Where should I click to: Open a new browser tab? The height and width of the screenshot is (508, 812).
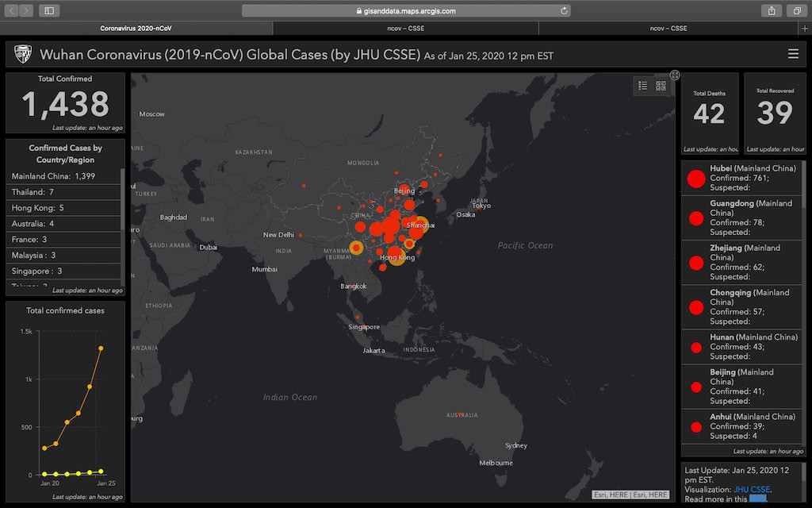click(x=805, y=28)
